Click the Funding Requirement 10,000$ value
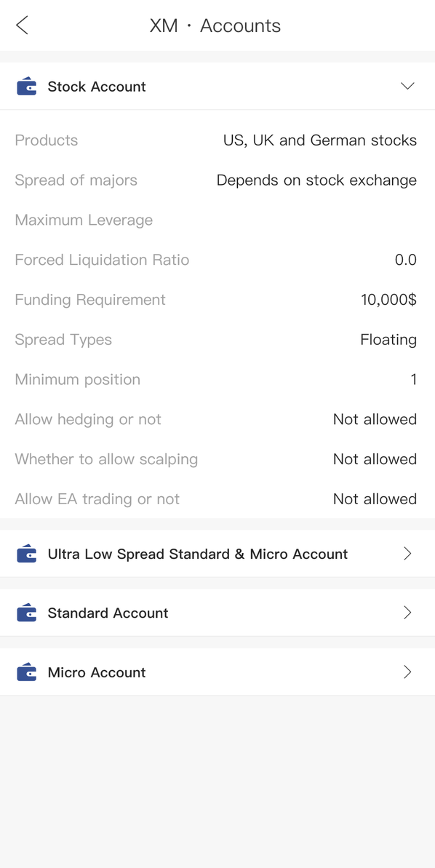The image size is (435, 868). [x=388, y=300]
